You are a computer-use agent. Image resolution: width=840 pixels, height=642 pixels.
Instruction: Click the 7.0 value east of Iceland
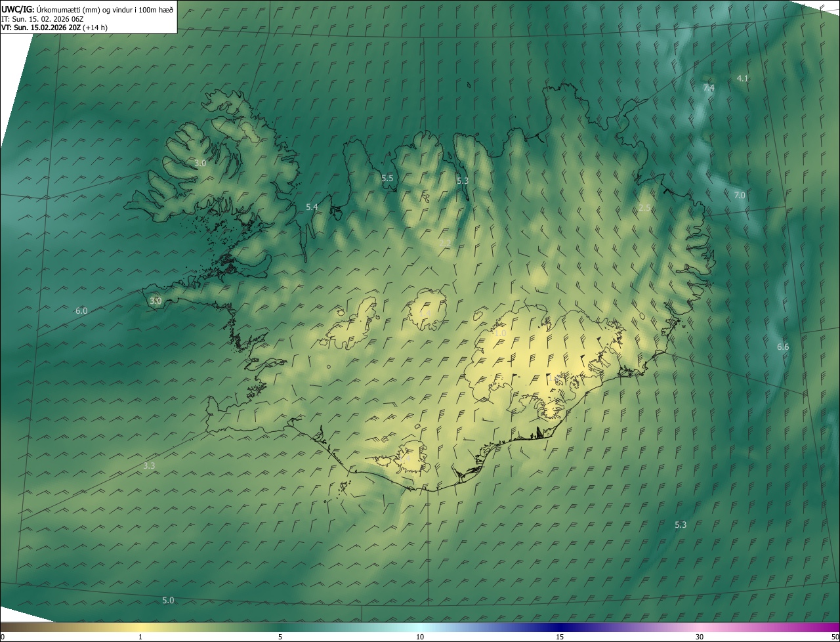pyautogui.click(x=740, y=196)
